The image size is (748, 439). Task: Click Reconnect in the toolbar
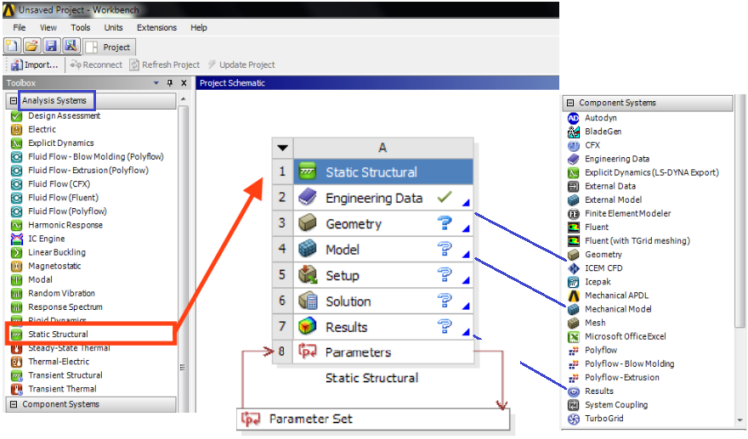96,64
